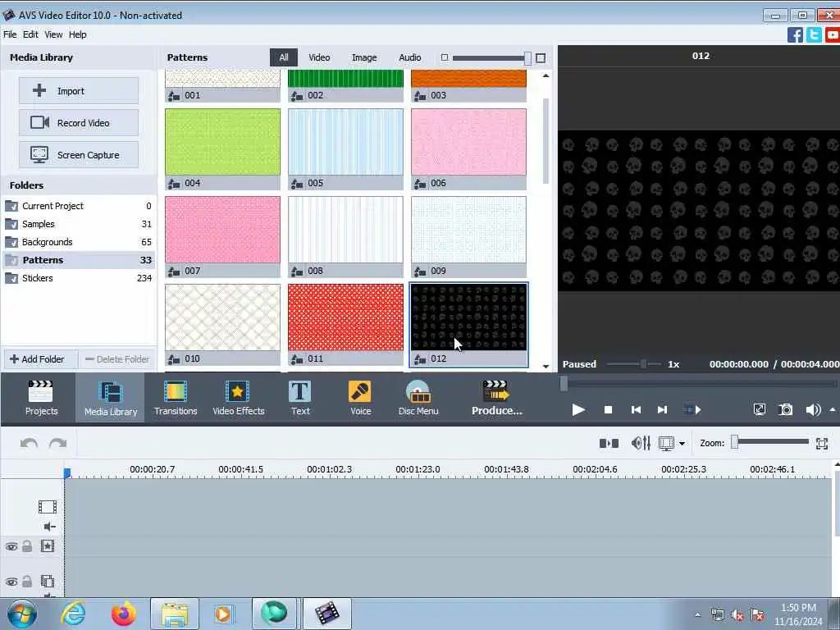Import media files
The image size is (840, 630).
click(79, 90)
